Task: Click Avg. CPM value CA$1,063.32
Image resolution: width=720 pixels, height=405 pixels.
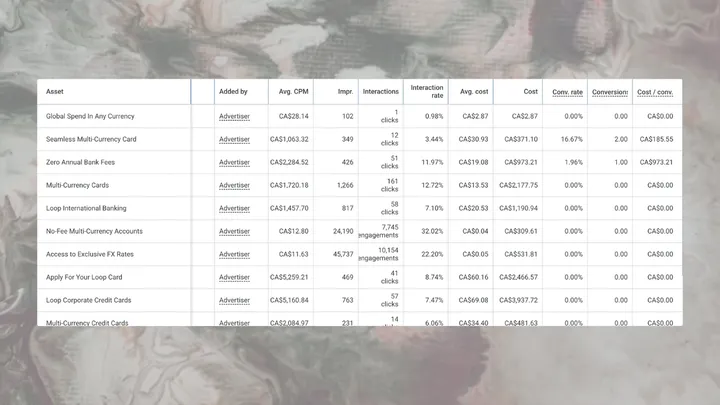Action: pos(289,139)
